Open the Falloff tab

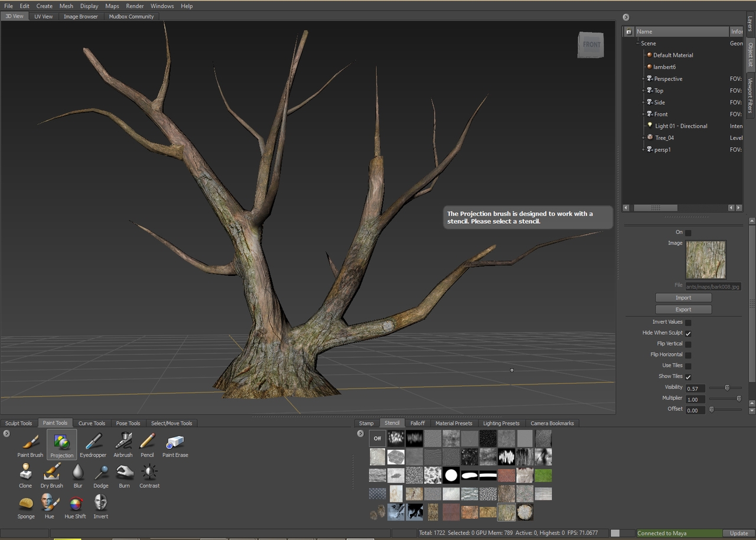click(x=418, y=423)
